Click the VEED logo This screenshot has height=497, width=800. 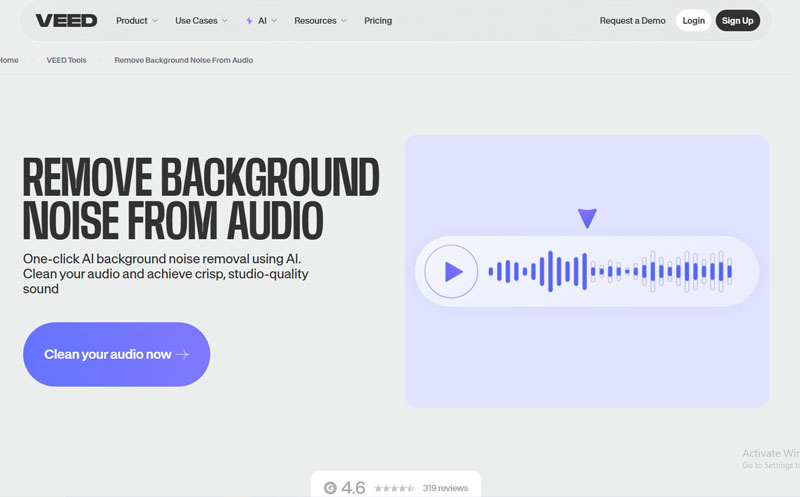click(66, 20)
